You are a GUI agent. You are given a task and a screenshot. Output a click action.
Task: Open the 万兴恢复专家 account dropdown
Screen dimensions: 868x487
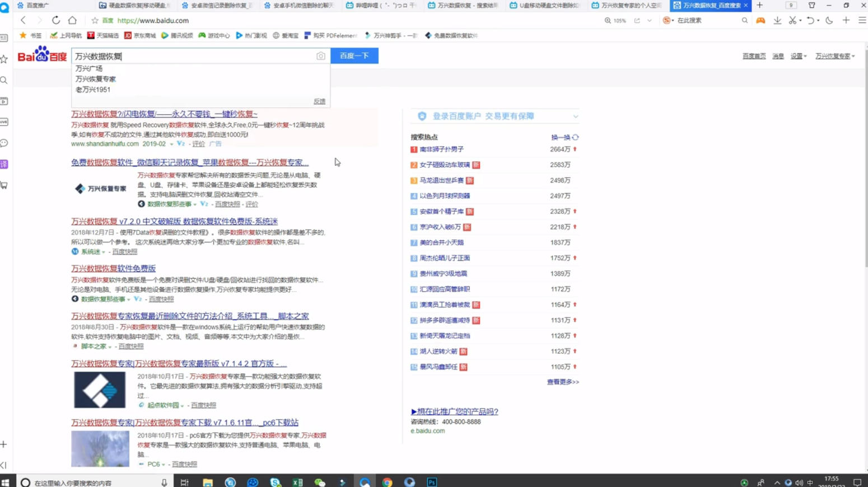coord(835,56)
